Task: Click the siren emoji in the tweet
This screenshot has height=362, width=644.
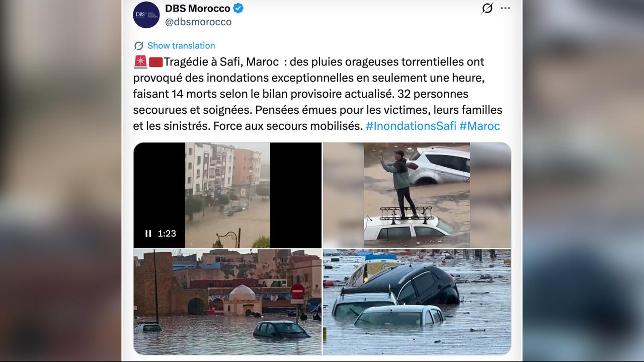Action: pyautogui.click(x=140, y=62)
